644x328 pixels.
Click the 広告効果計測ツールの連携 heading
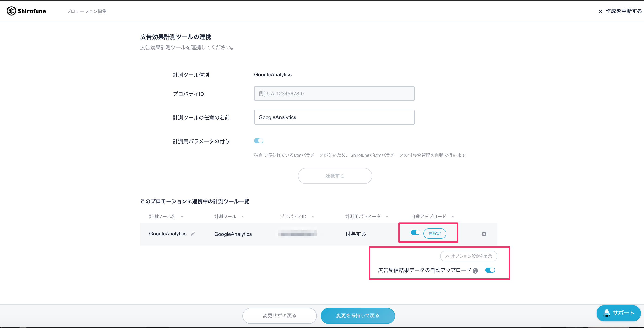tap(175, 37)
